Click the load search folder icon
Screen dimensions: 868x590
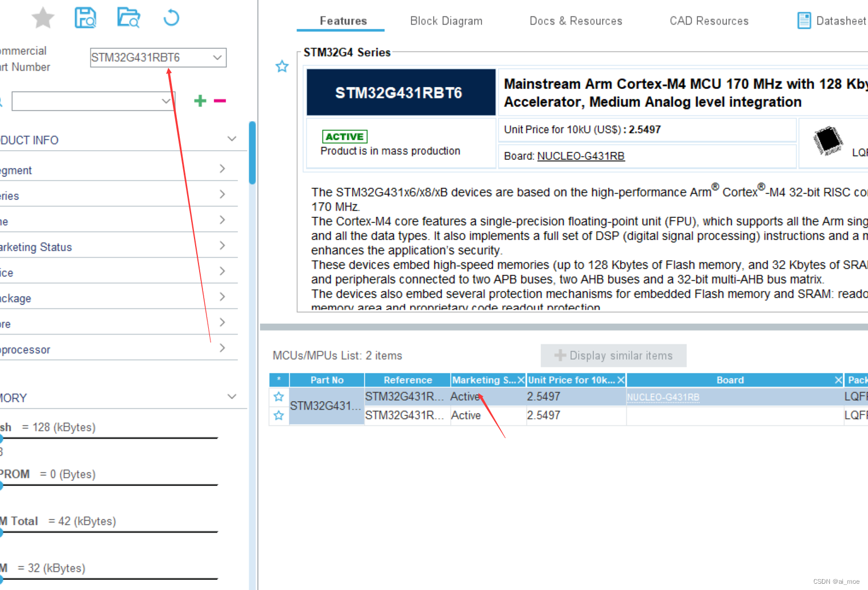[x=129, y=18]
